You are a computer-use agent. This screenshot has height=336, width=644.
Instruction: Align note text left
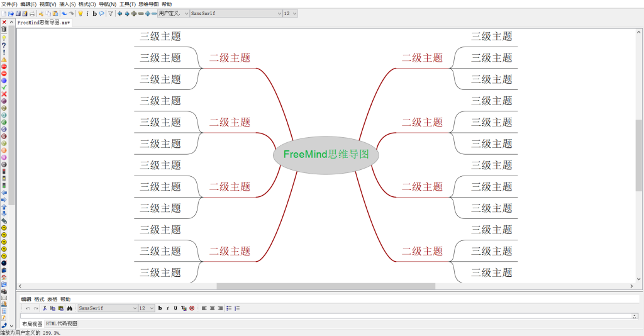pos(204,308)
